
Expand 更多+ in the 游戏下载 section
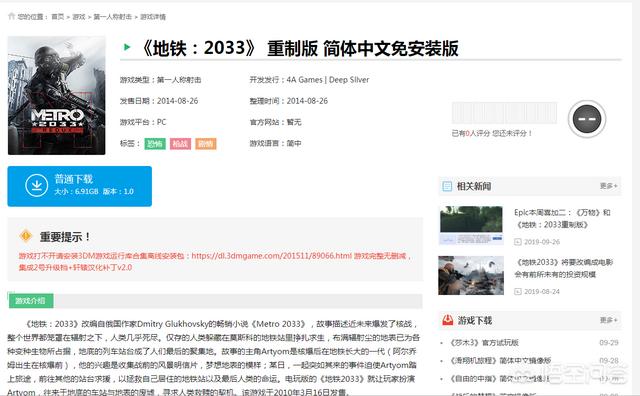point(608,320)
